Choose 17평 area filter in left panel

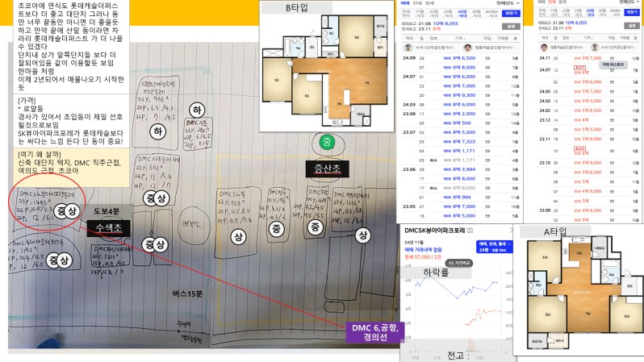click(x=420, y=14)
